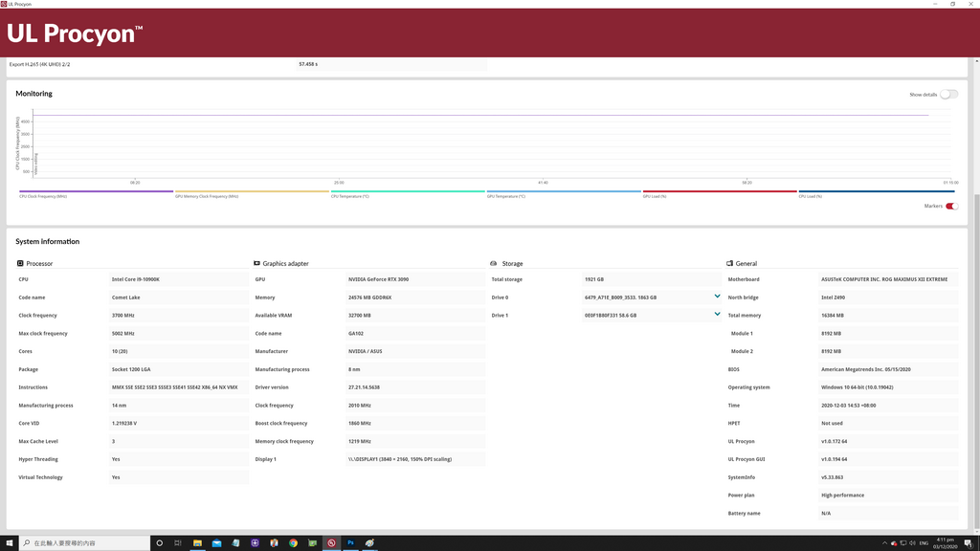Select the Display 1 resolution value
Viewport: 980px width, 551px height.
click(x=400, y=459)
